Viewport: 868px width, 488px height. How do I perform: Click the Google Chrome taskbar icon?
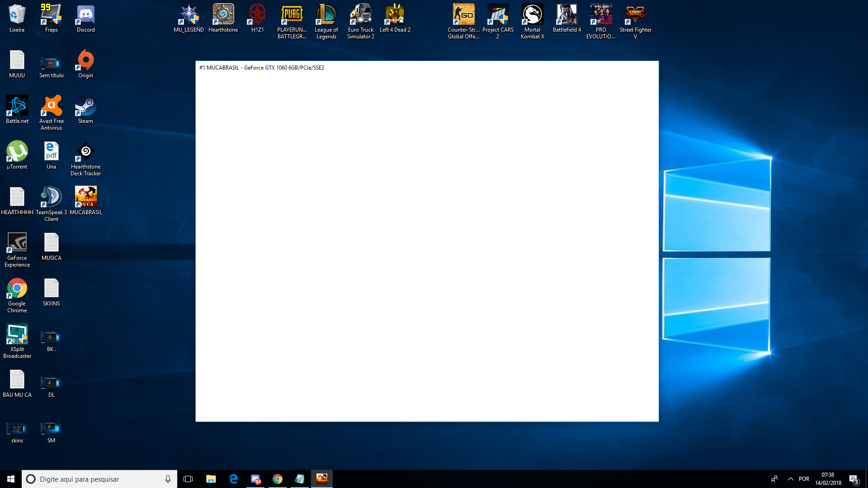[278, 479]
